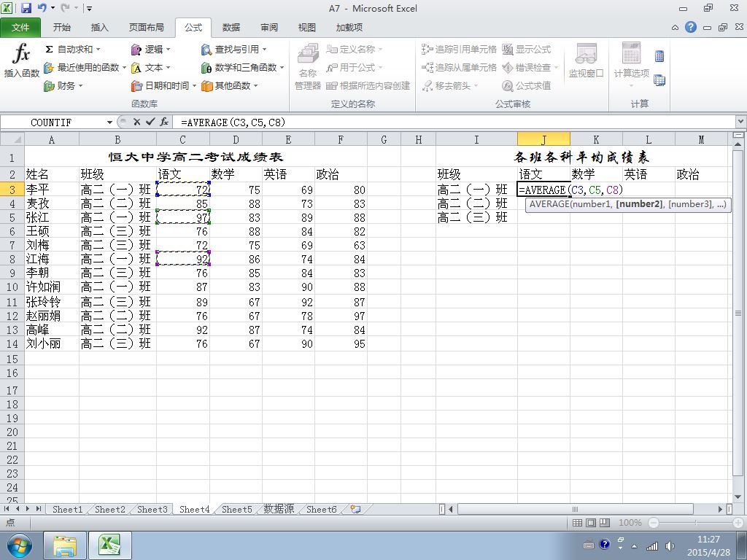Open the Financial (财务) functions menu
The height and width of the screenshot is (560, 747).
coord(63,86)
